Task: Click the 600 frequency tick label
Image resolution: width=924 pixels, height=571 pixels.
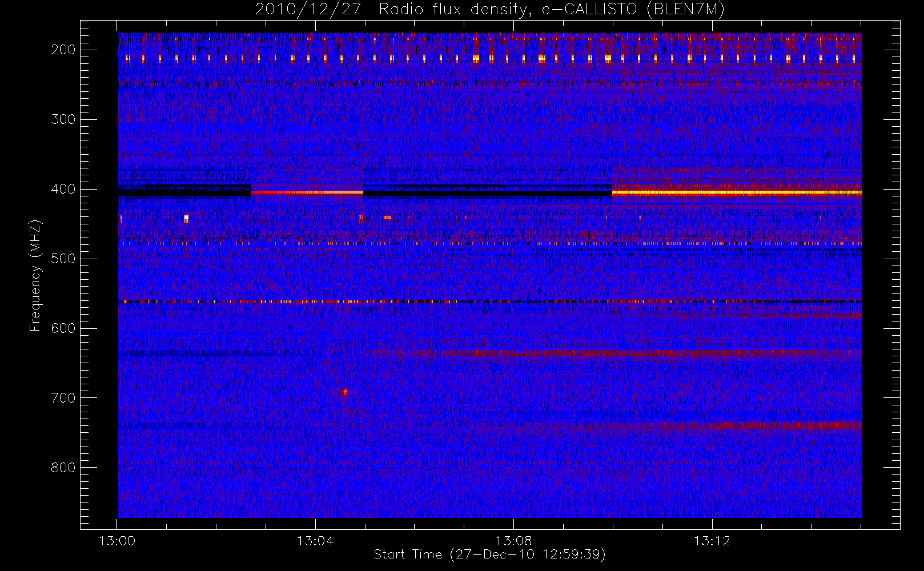Action: coord(63,328)
